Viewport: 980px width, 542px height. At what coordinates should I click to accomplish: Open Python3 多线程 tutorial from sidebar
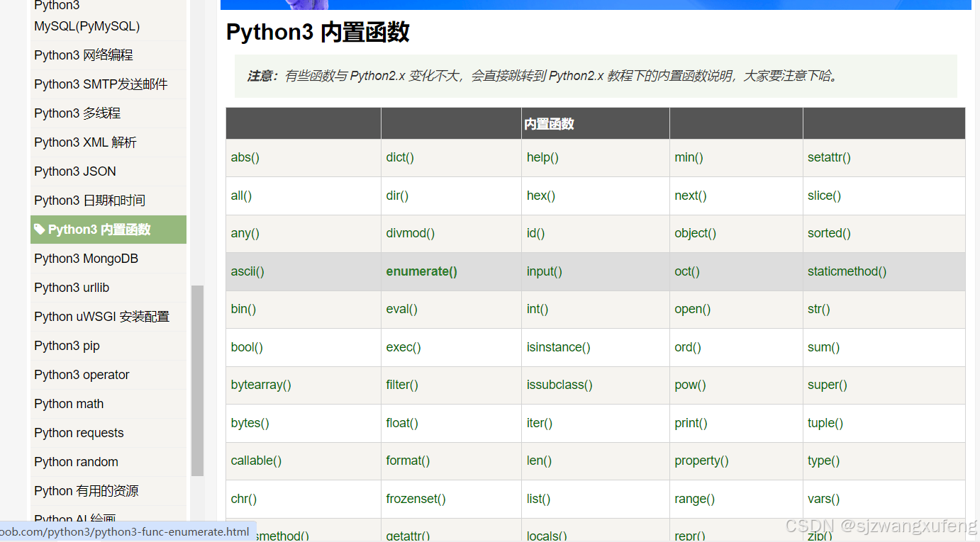pos(77,113)
